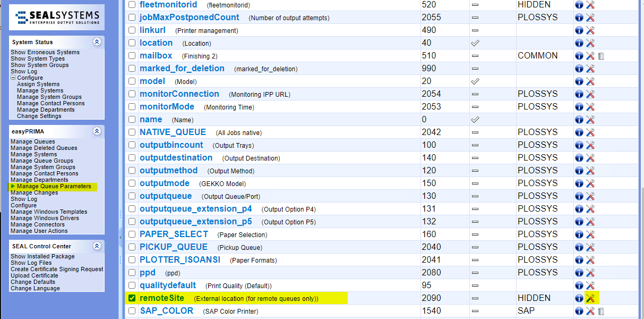Collapse the System Status panel
The image size is (644, 319).
point(97,42)
